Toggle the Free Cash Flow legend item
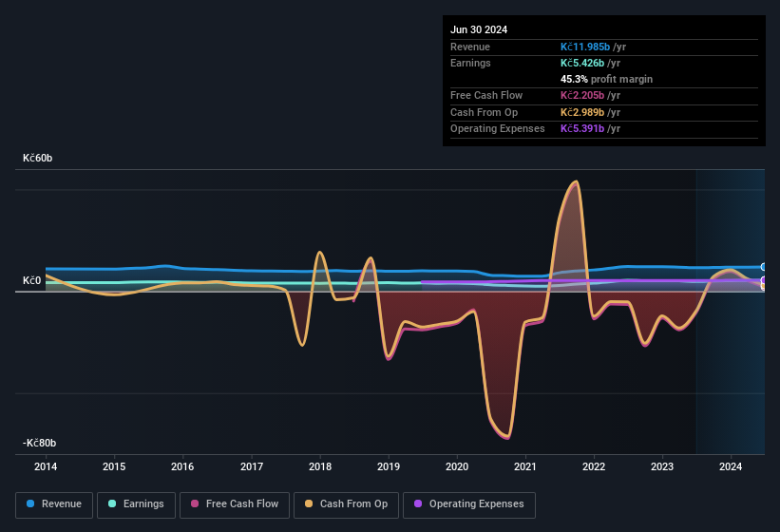780x532 pixels. click(x=234, y=503)
